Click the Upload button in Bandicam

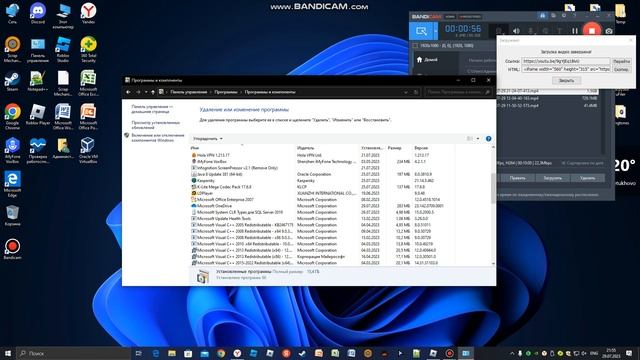pos(552,178)
